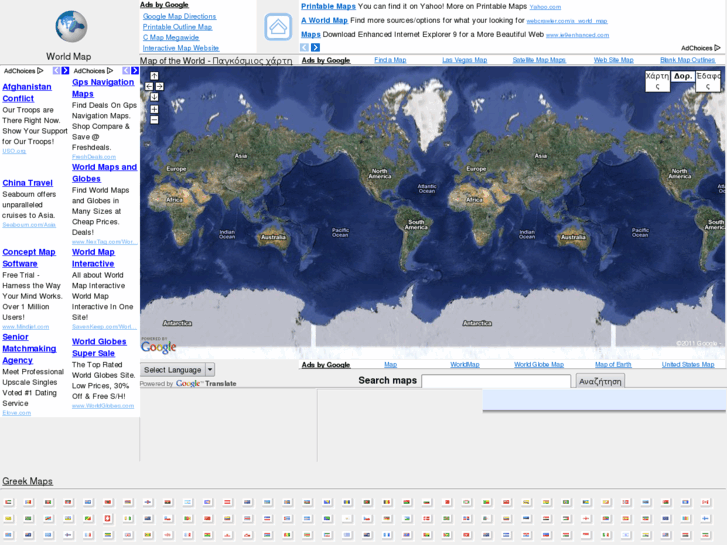Screen dimensions: 727x545
Task: Switch map to Χάρτης view
Action: click(x=657, y=81)
